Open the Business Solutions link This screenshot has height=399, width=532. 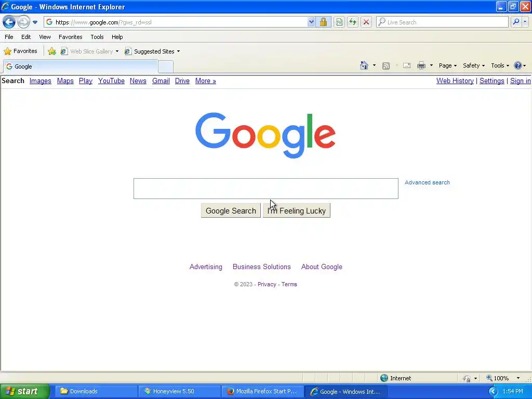point(262,267)
